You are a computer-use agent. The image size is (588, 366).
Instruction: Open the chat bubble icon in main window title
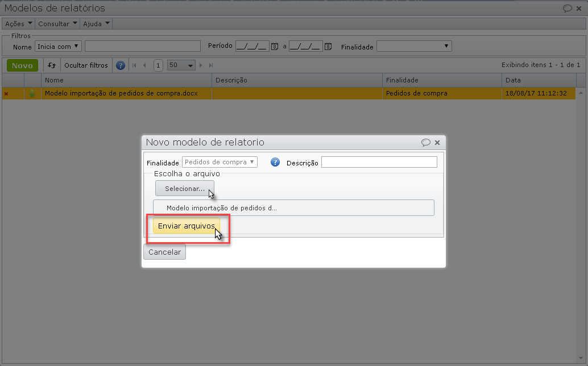[568, 9]
